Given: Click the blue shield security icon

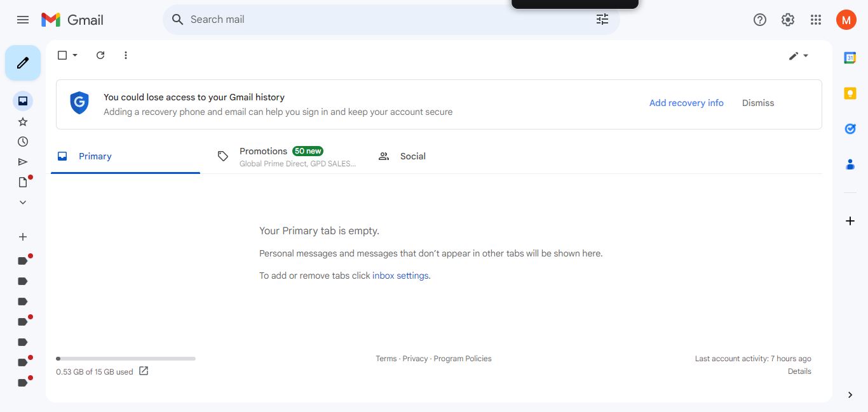Looking at the screenshot, I should click(79, 103).
